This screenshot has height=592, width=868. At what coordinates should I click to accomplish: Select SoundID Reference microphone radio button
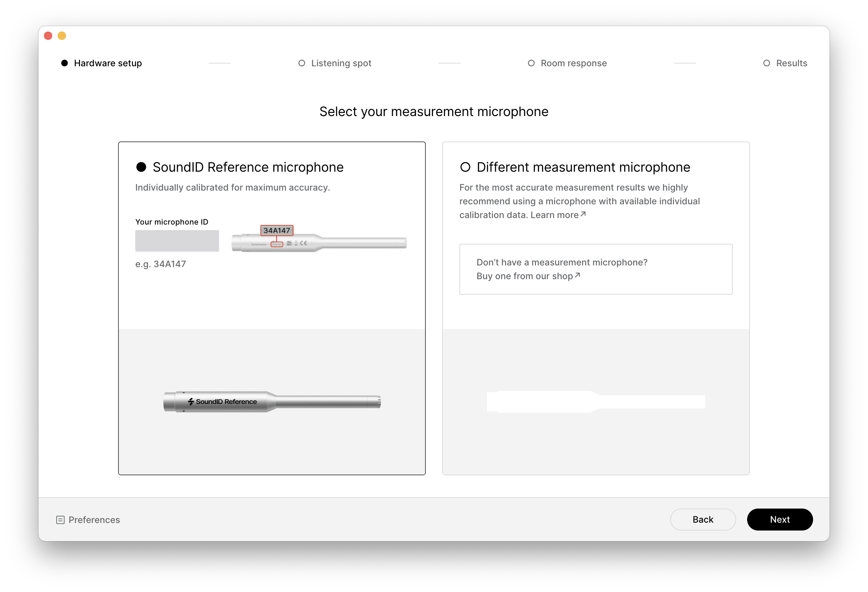(141, 167)
